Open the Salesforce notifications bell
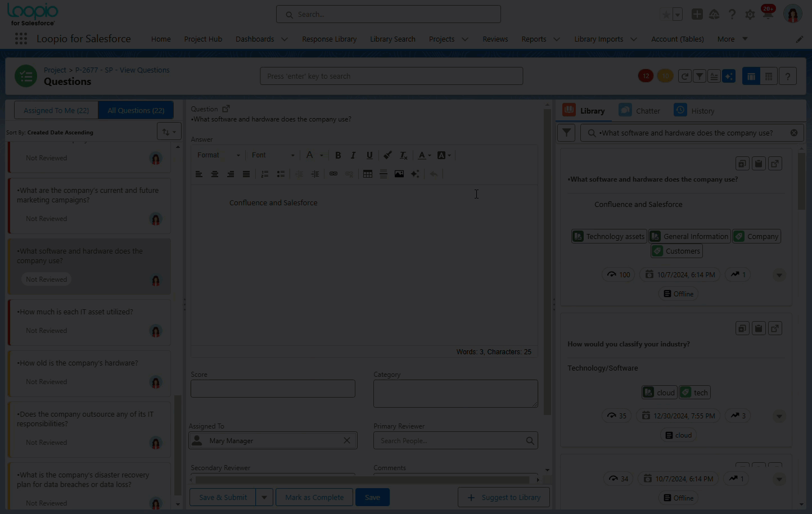 coord(768,15)
